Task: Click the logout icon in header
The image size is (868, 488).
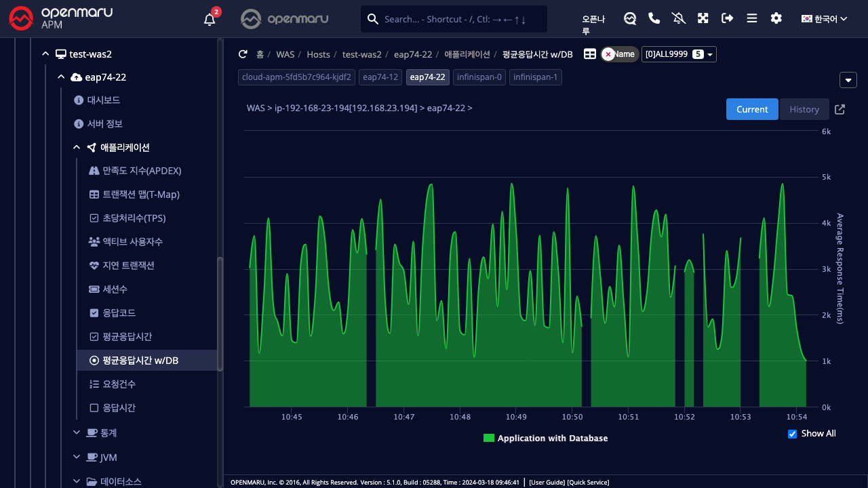Action: pyautogui.click(x=728, y=18)
